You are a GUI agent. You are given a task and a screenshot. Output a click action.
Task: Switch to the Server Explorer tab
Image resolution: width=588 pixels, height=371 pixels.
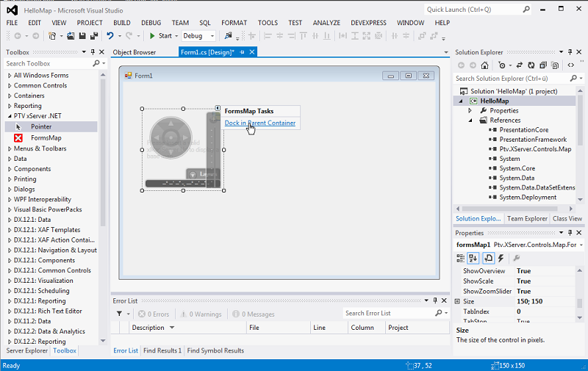point(27,350)
